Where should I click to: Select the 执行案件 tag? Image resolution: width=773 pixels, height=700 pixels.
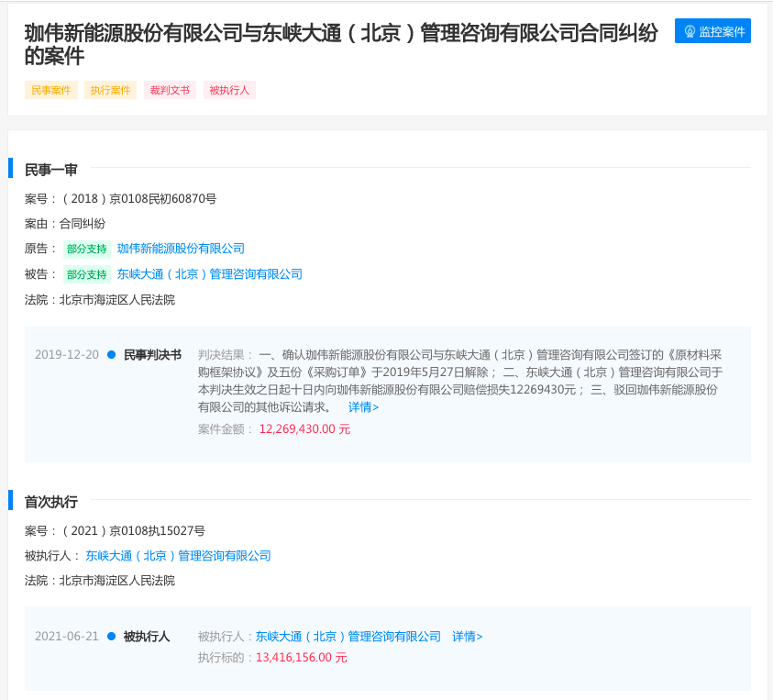[x=110, y=90]
